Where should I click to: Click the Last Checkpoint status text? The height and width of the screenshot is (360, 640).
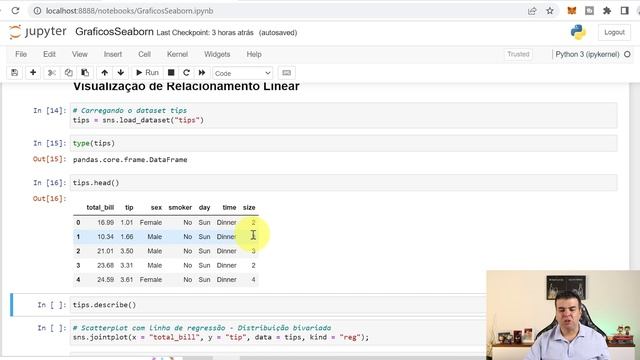(205, 33)
